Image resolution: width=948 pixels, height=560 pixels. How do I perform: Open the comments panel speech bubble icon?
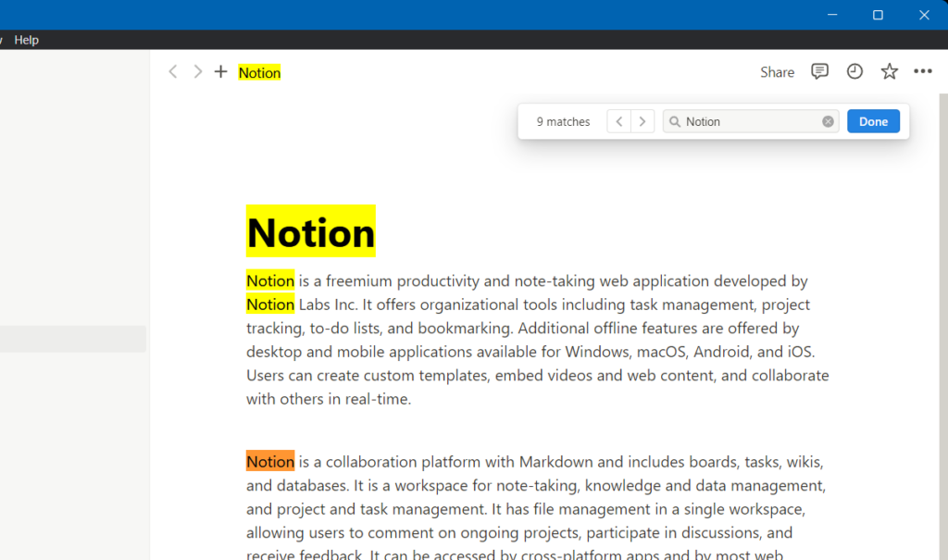[x=819, y=71]
